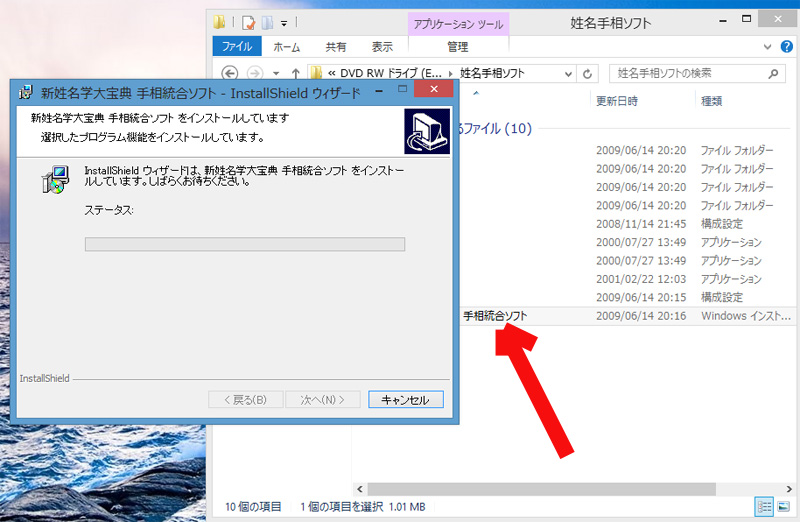Switch to details view layout icon
This screenshot has width=800, height=522.
click(x=764, y=507)
